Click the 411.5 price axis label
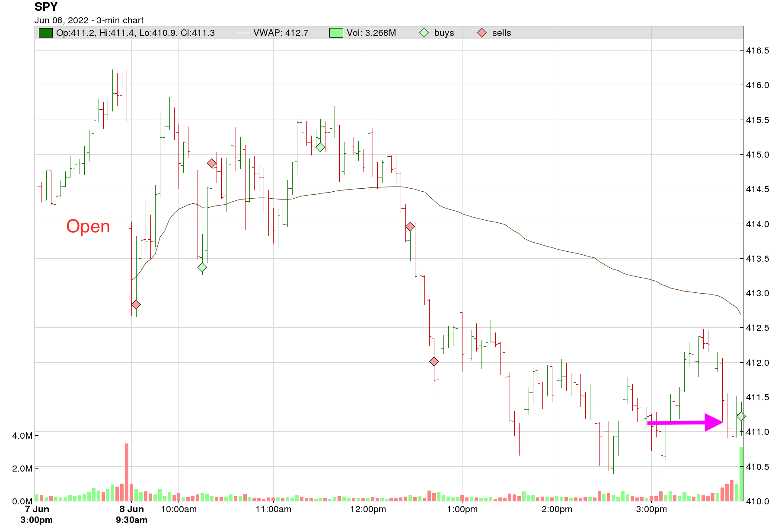The image size is (778, 532). (x=758, y=397)
